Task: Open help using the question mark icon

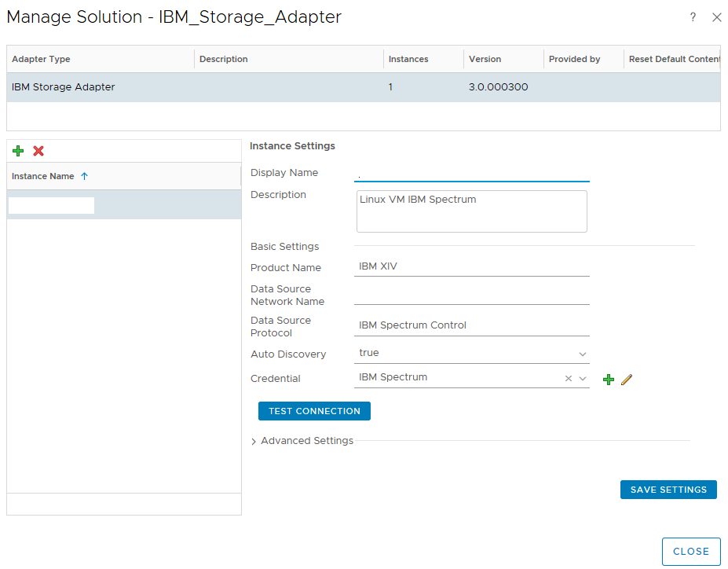Action: 693,17
